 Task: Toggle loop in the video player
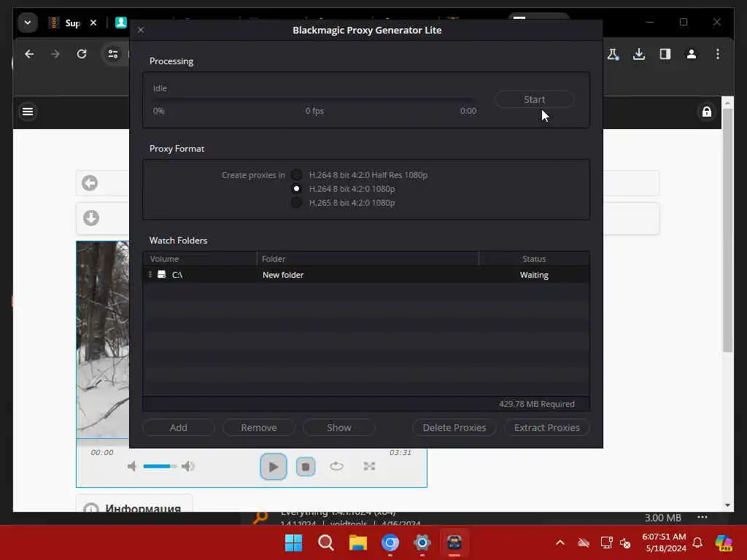[x=336, y=466]
